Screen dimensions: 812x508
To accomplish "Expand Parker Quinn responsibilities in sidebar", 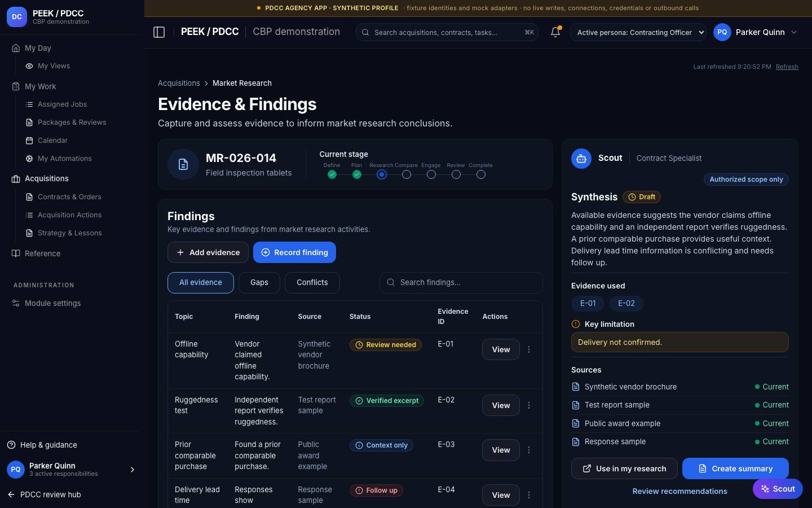I will pyautogui.click(x=133, y=470).
